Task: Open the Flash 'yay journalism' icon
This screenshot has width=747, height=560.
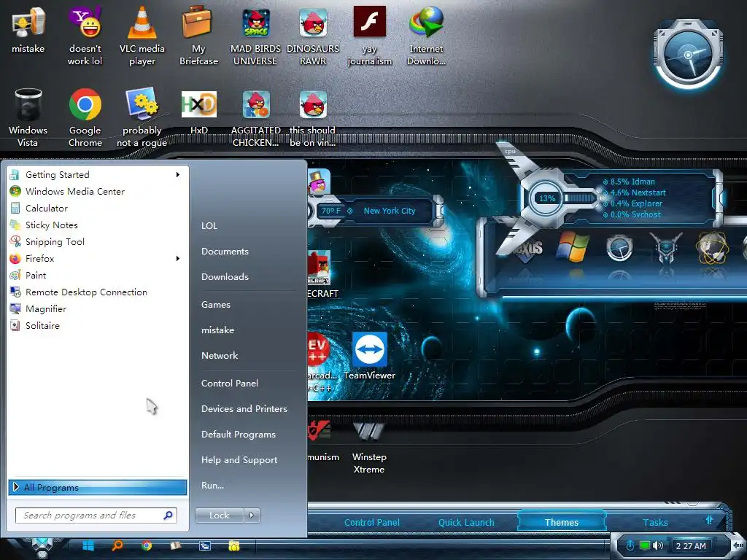Action: [370, 22]
